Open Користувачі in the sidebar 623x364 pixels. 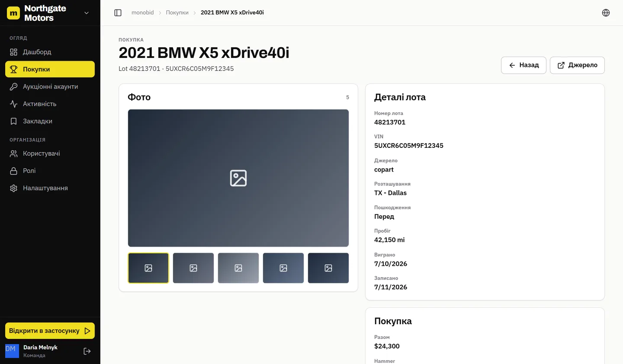pyautogui.click(x=50, y=153)
